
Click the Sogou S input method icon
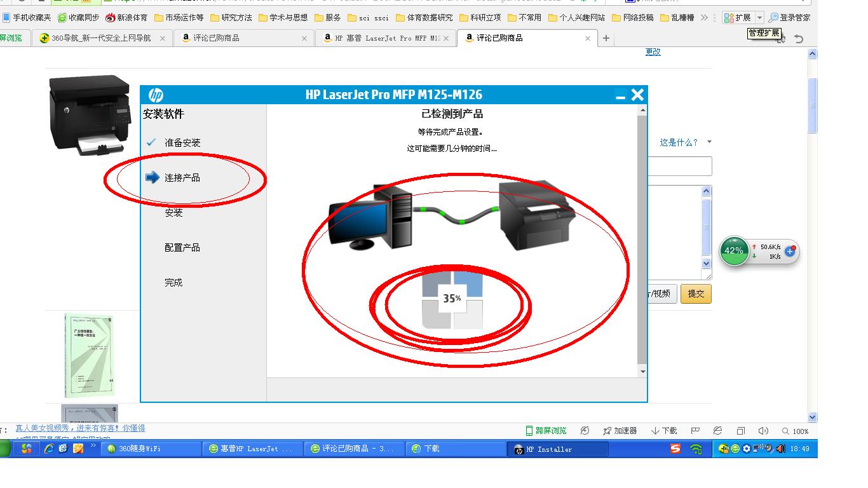675,449
